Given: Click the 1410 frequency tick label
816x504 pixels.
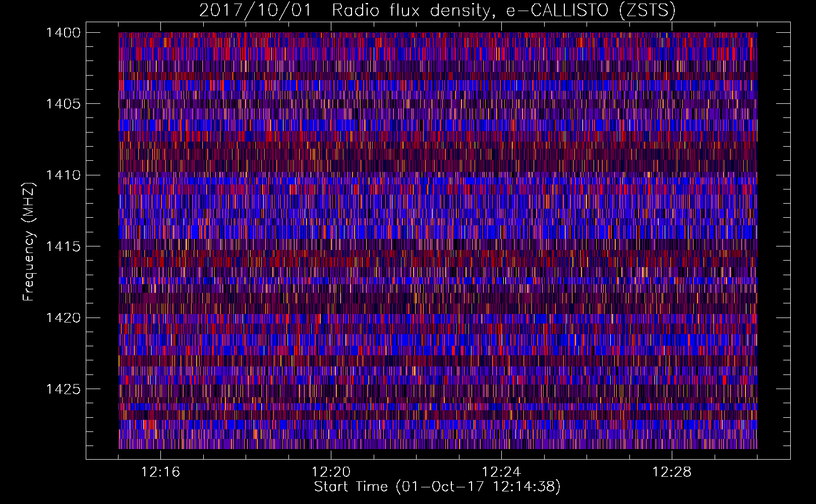Looking at the screenshot, I should point(63,175).
